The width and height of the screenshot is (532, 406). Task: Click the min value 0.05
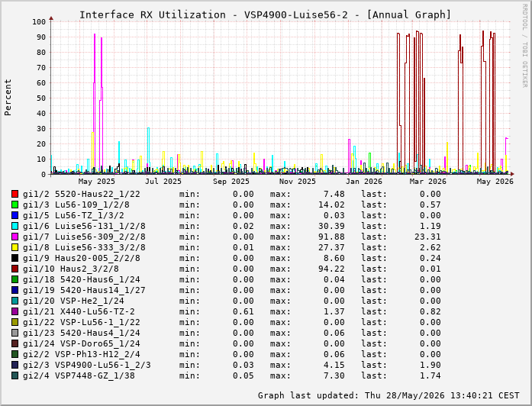click(243, 375)
